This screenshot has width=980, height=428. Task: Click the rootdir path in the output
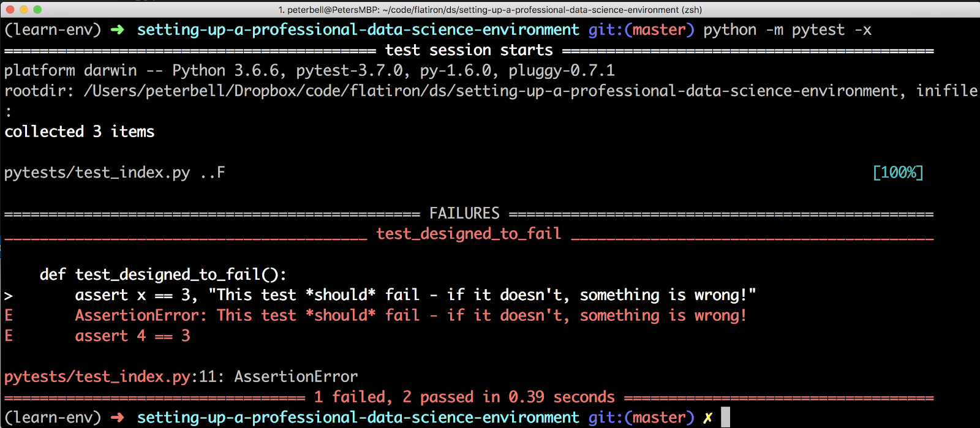click(490, 91)
